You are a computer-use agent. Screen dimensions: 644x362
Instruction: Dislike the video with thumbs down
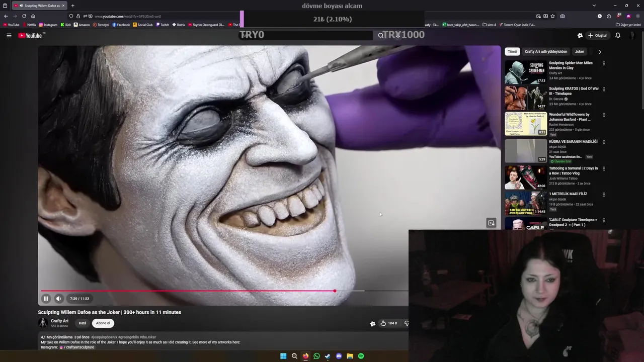tap(407, 323)
